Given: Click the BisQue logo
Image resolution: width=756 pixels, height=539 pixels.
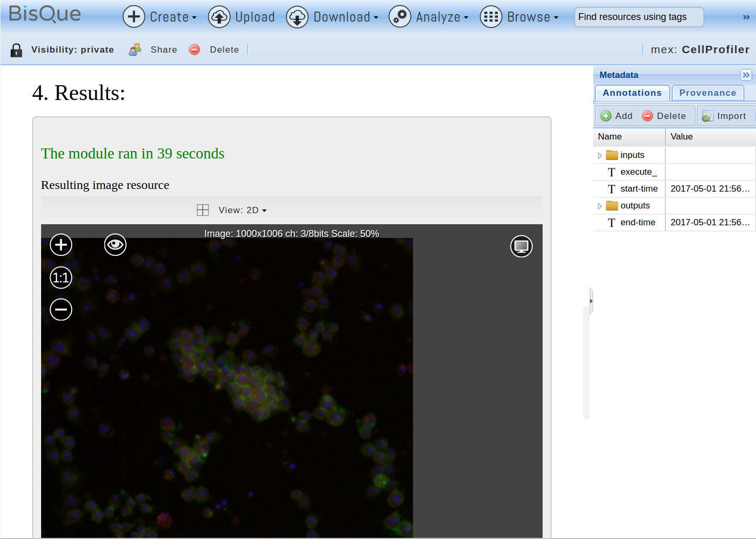Looking at the screenshot, I should click(45, 14).
